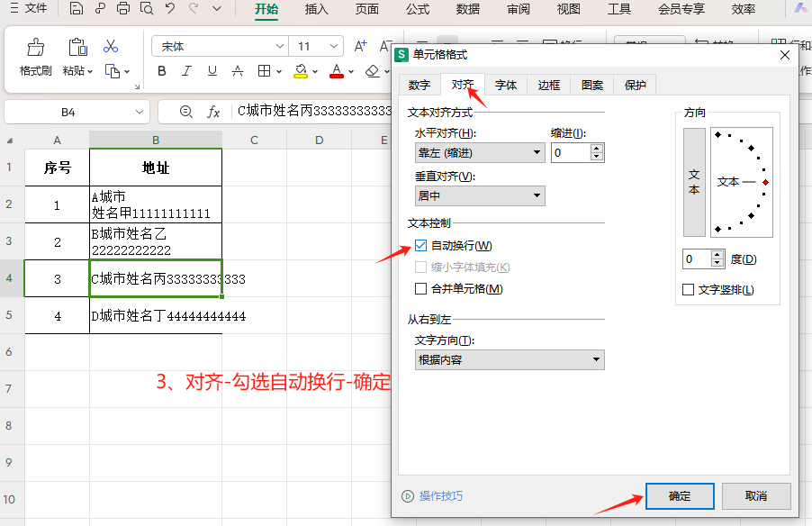Open the 文字方向 dropdown
The width and height of the screenshot is (812, 526).
pyautogui.click(x=510, y=359)
